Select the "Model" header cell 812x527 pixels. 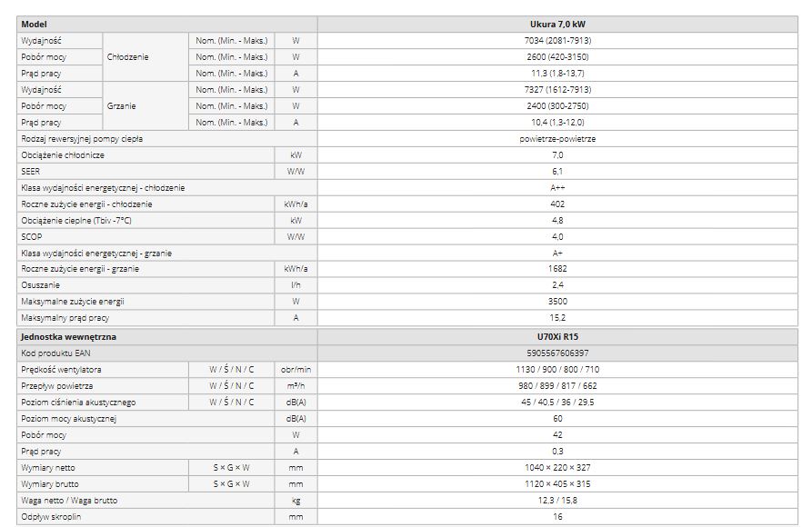(35, 24)
